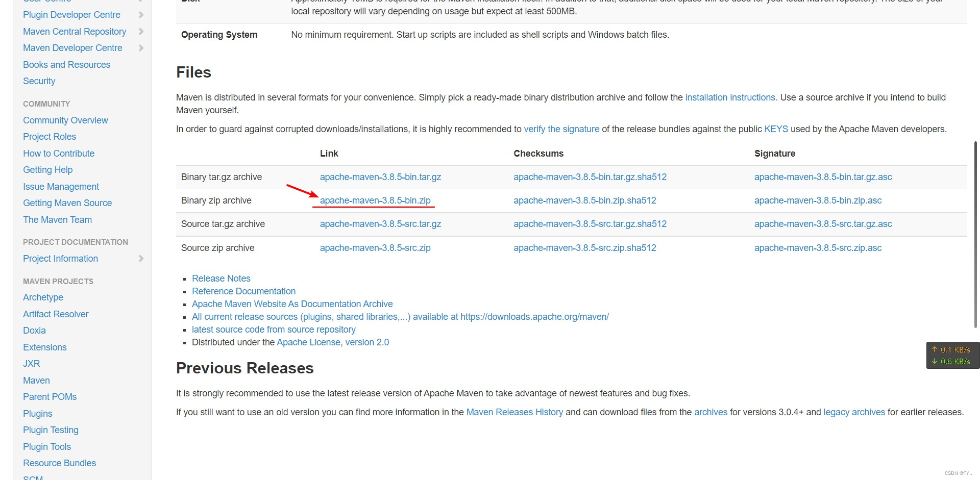Follow the installation instructions link
The image size is (980, 480).
pyautogui.click(x=731, y=97)
